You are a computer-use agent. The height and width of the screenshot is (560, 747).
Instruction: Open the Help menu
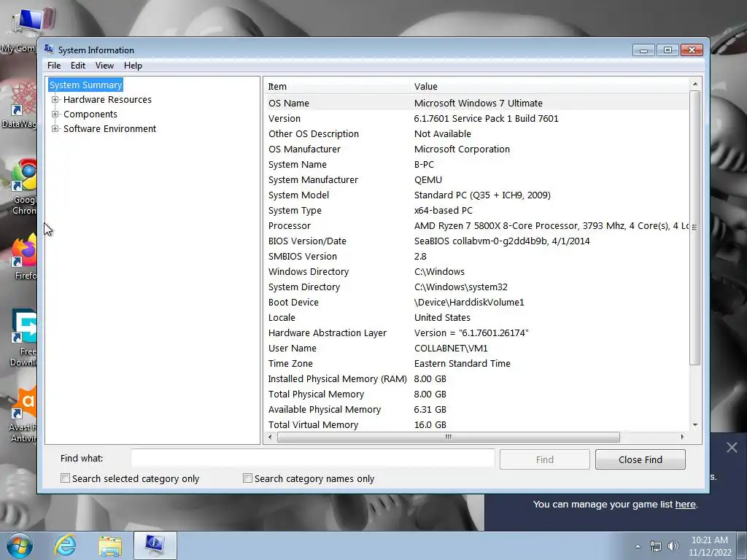(x=133, y=66)
